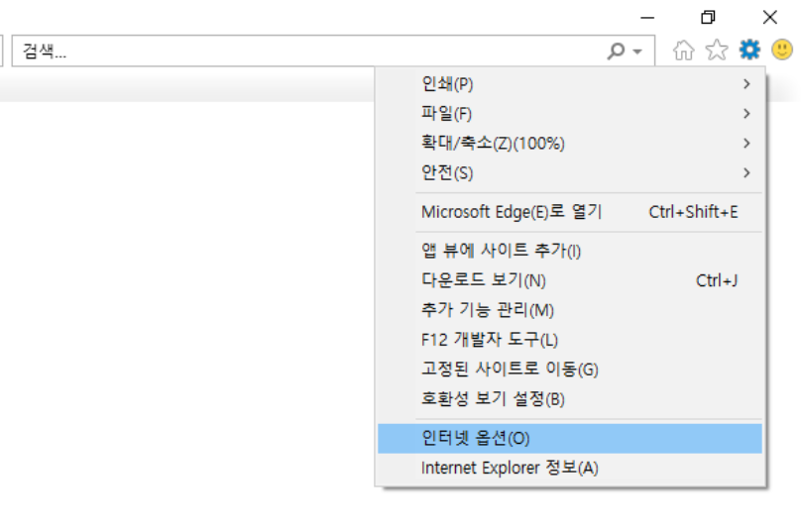Open the 안전(S) submenu

pyautogui.click(x=570, y=172)
